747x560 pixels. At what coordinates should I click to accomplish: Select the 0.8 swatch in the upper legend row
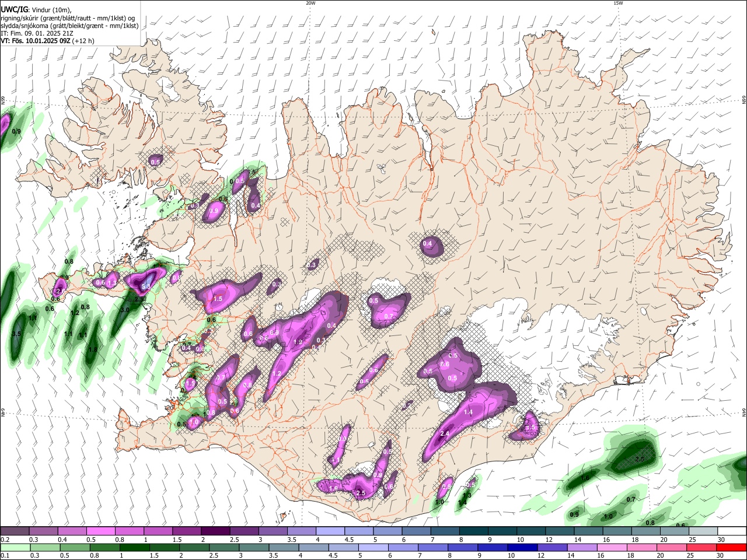[129, 531]
